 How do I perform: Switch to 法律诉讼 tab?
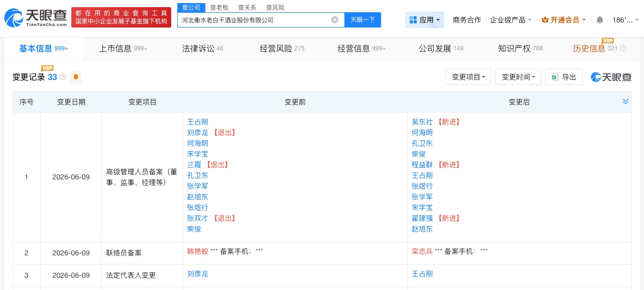click(x=202, y=48)
